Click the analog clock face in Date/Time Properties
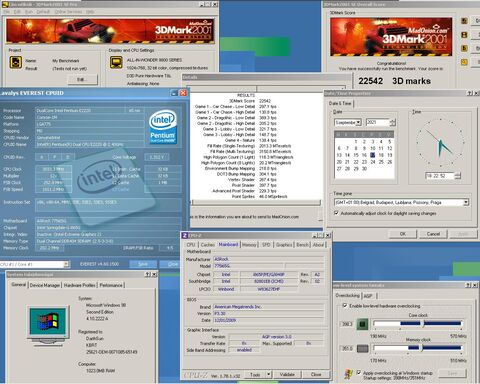The image size is (480, 384). click(440, 143)
